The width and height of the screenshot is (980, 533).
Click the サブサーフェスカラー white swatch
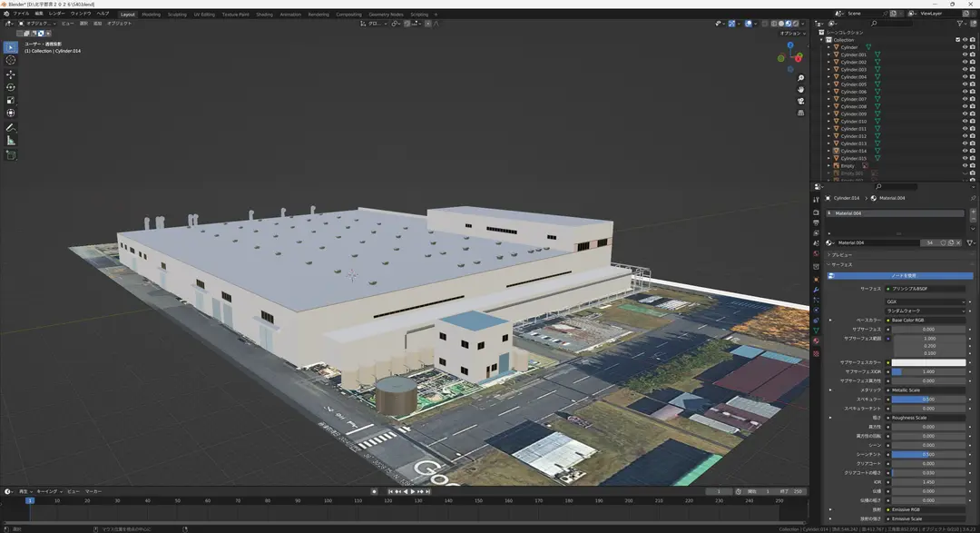[x=928, y=362]
